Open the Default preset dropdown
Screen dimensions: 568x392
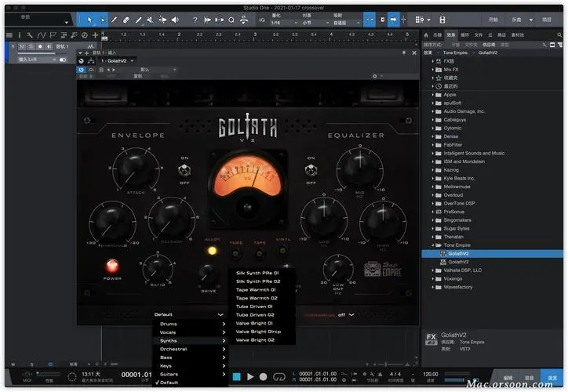click(x=188, y=314)
